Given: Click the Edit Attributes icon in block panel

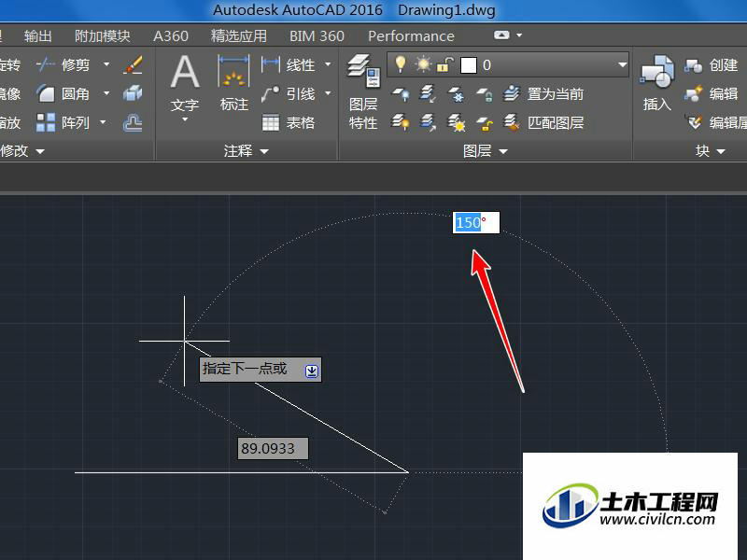Looking at the screenshot, I should tap(695, 123).
